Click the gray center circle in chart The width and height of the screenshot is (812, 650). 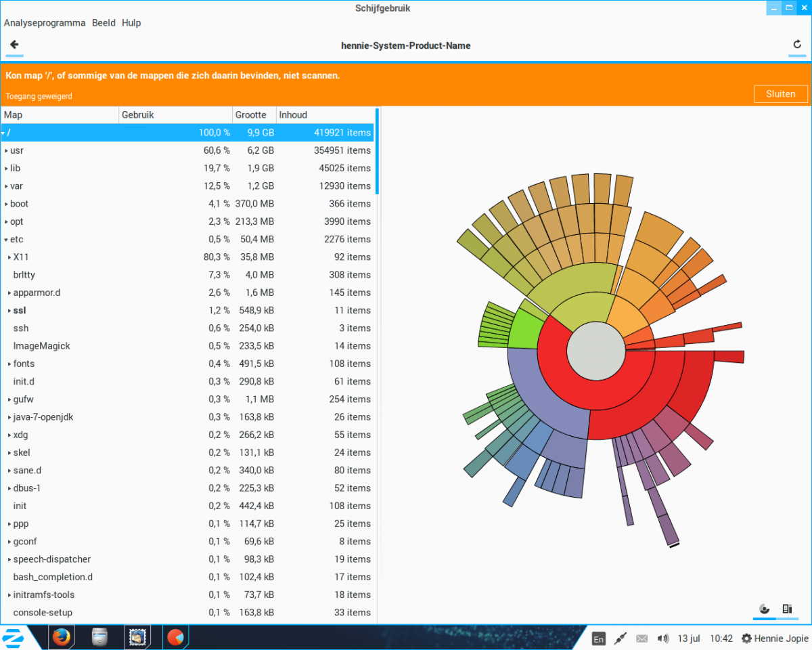595,351
